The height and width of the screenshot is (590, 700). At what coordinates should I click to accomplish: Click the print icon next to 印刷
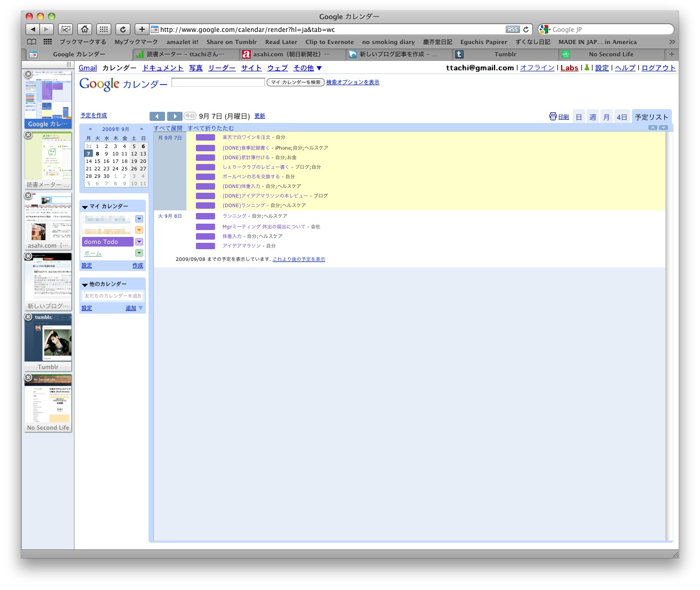click(x=553, y=117)
